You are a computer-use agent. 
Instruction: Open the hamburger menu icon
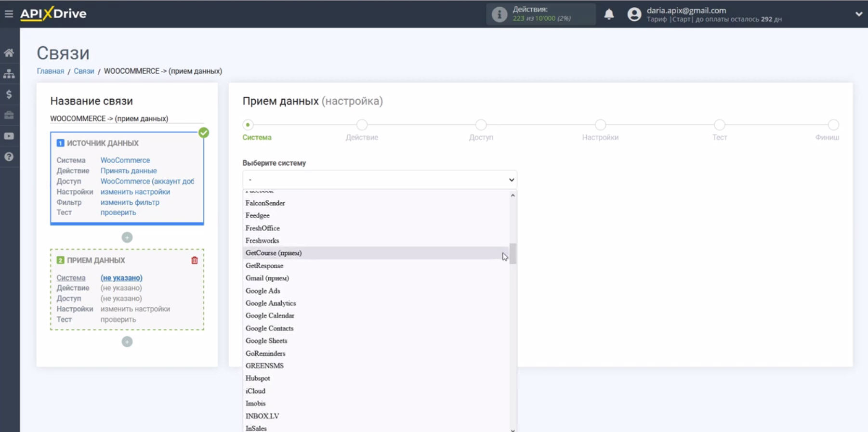click(x=9, y=14)
